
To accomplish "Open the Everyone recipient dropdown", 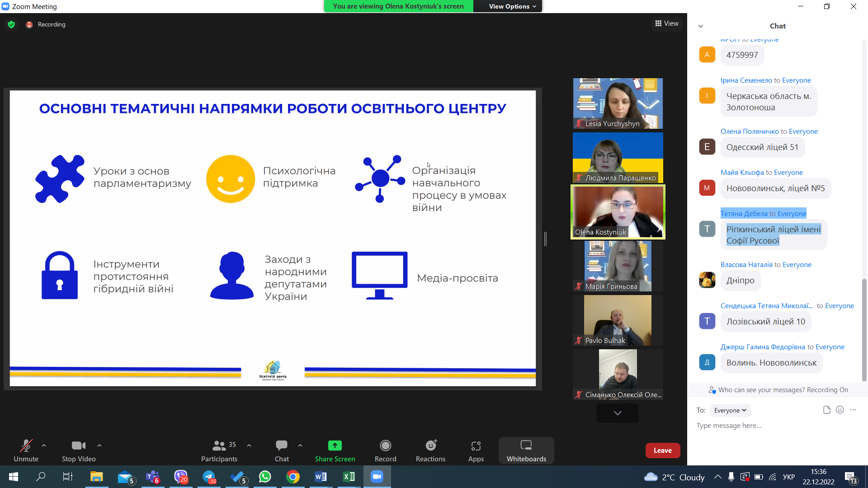I will 730,410.
